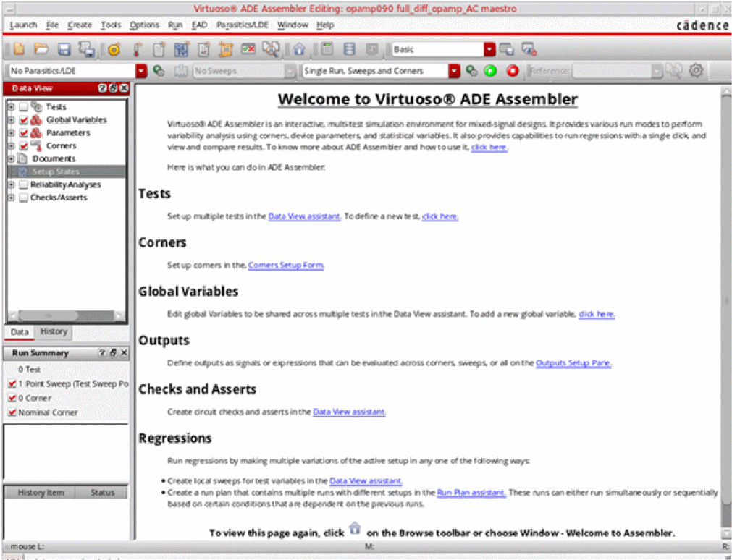Click the parasitics setup icon after the No Parasitics dropdown
The width and height of the screenshot is (732, 560).
[x=159, y=71]
